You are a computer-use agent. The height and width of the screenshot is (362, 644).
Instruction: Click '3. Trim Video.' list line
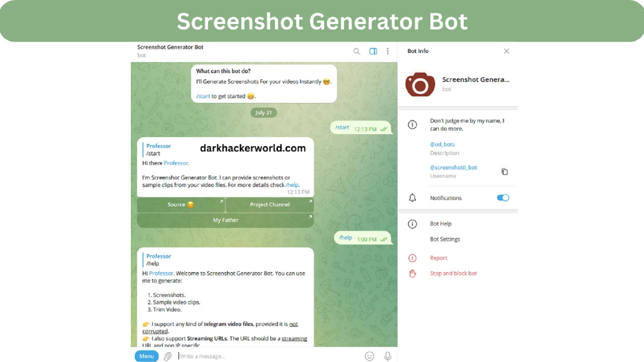click(x=165, y=310)
